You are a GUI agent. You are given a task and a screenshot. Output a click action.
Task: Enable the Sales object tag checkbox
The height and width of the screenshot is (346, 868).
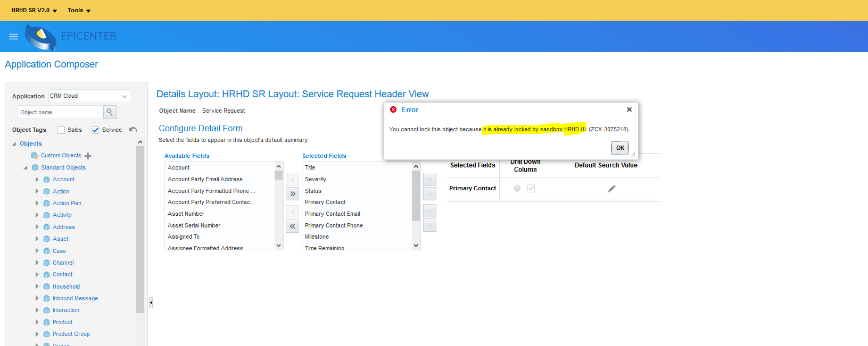pyautogui.click(x=61, y=130)
